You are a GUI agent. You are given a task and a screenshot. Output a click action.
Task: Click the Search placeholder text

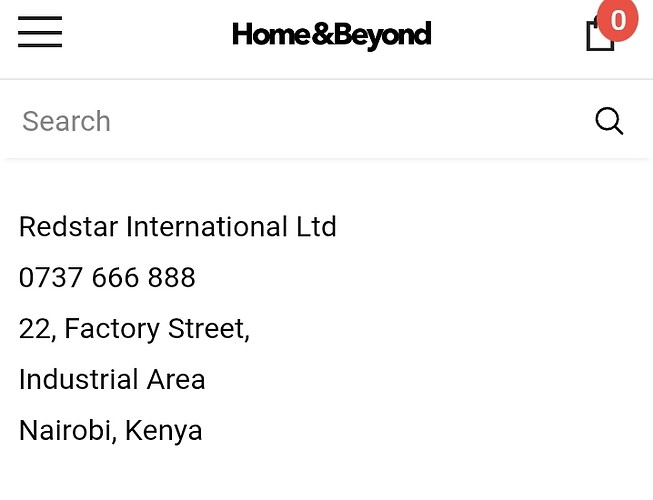point(66,121)
